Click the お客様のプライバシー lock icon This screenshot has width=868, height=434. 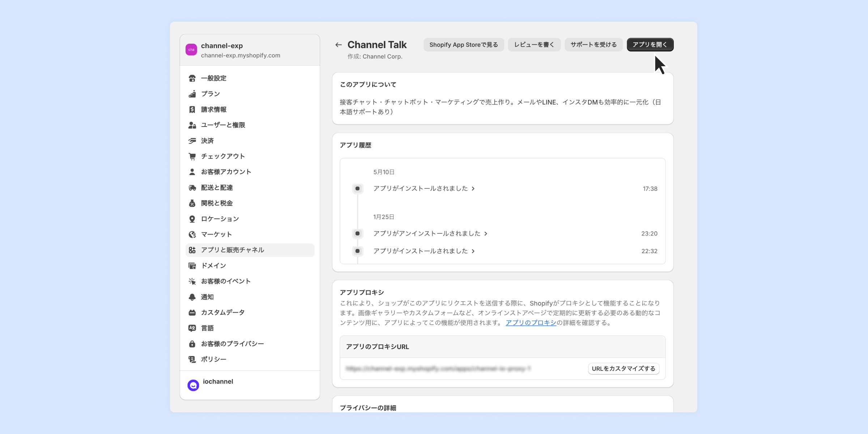coord(192,344)
